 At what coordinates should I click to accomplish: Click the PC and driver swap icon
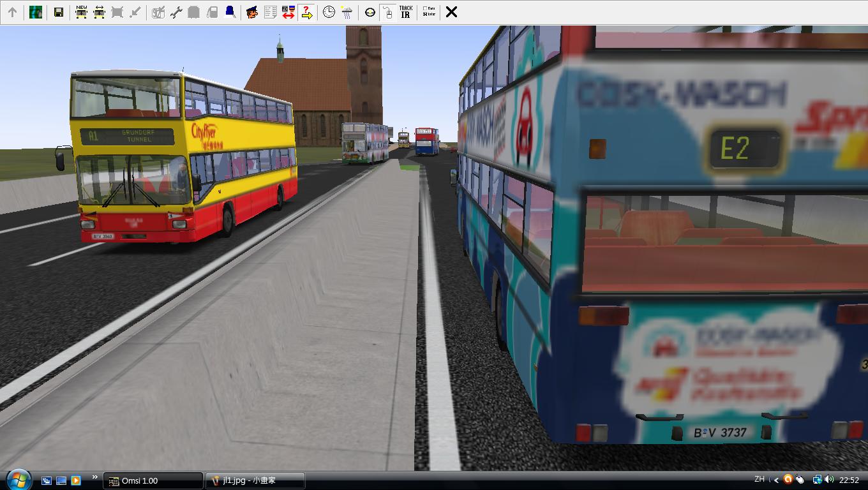[288, 12]
